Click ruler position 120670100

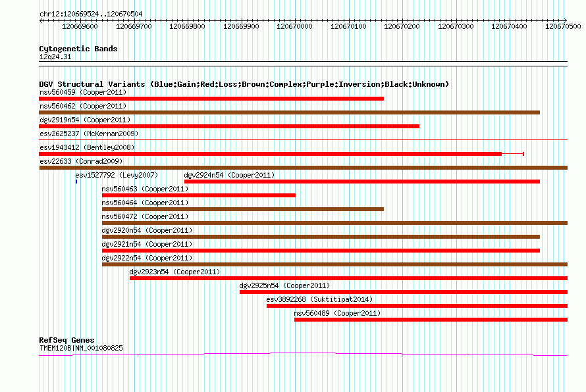[348, 26]
